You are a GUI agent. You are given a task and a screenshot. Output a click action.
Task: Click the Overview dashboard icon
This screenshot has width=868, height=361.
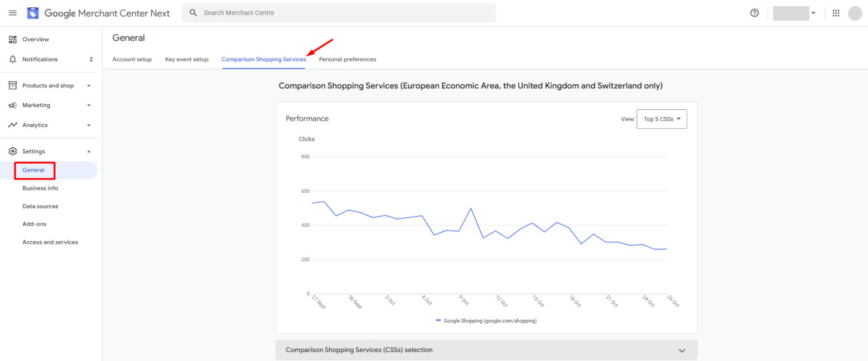point(13,40)
